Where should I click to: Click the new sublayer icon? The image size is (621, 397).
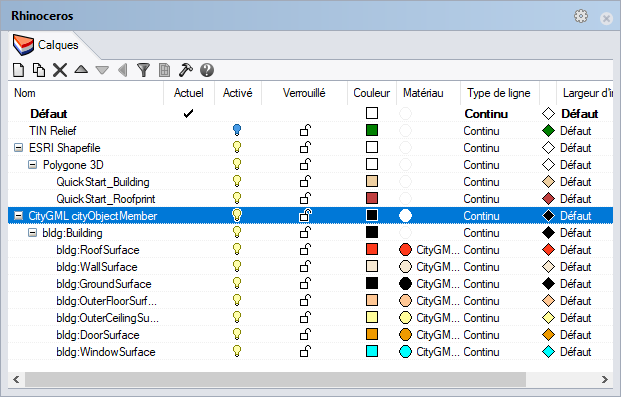coord(38,70)
